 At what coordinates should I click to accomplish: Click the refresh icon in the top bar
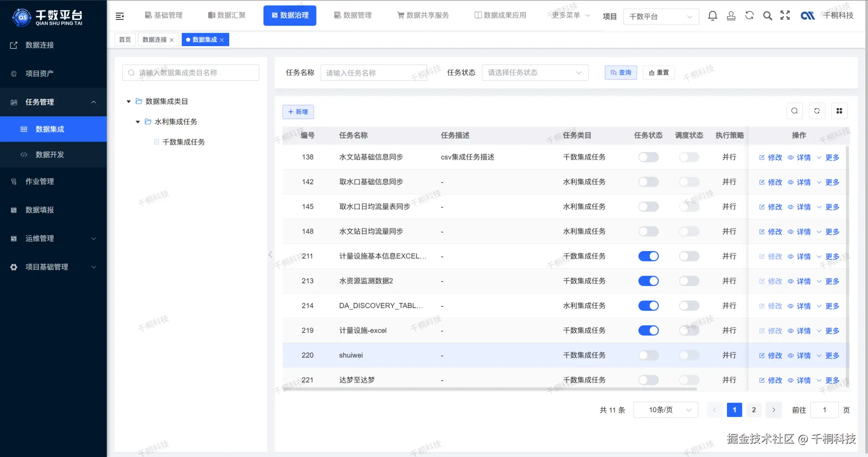coord(749,15)
